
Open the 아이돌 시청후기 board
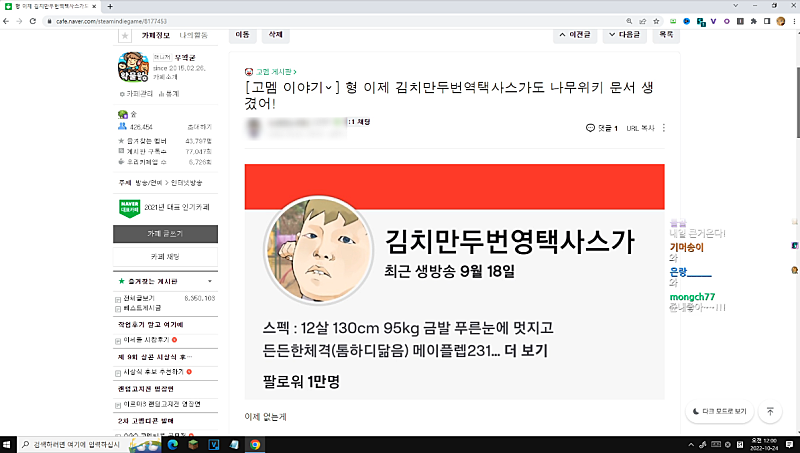point(147,340)
